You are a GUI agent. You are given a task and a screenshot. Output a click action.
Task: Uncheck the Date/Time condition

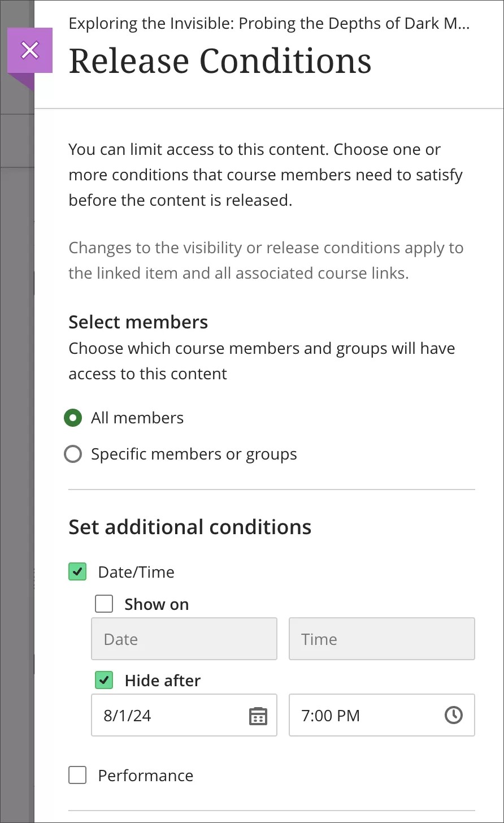[x=77, y=572]
